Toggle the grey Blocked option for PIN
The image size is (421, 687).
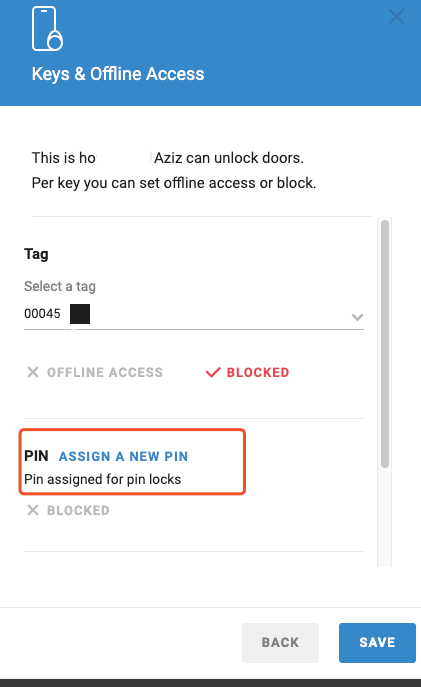[x=68, y=510]
